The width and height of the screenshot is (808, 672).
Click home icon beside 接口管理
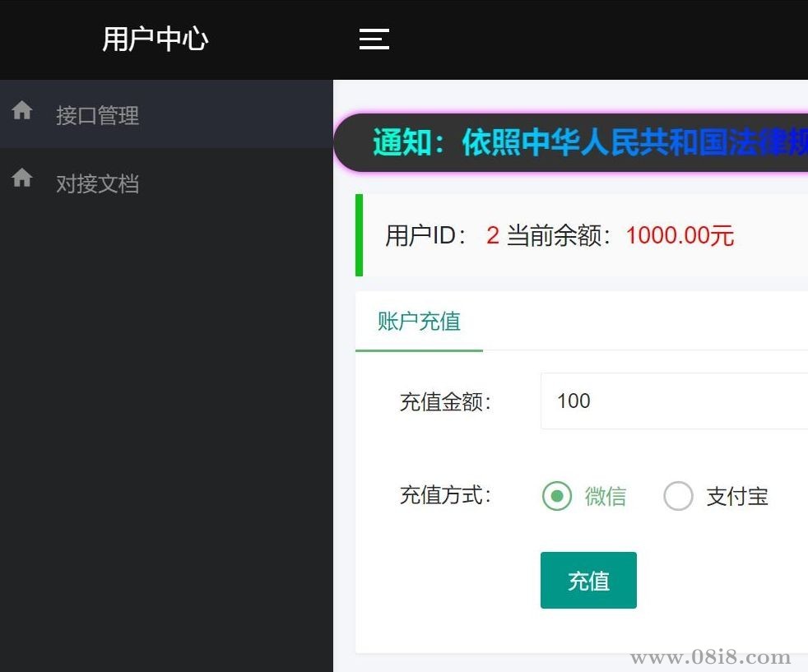click(x=22, y=110)
